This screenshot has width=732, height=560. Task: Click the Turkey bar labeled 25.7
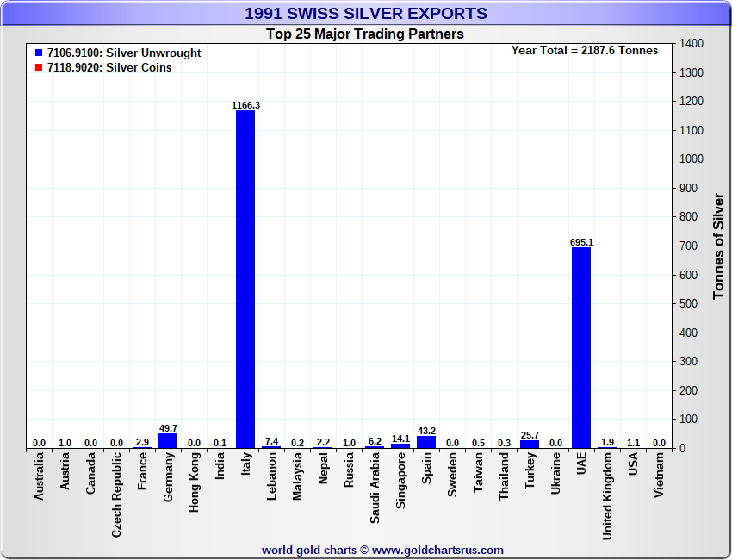click(530, 445)
